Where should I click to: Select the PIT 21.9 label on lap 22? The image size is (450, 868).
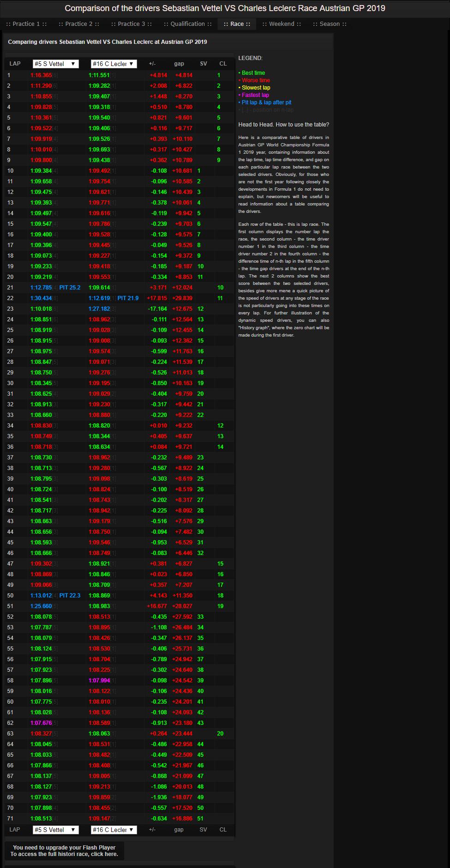click(x=128, y=298)
